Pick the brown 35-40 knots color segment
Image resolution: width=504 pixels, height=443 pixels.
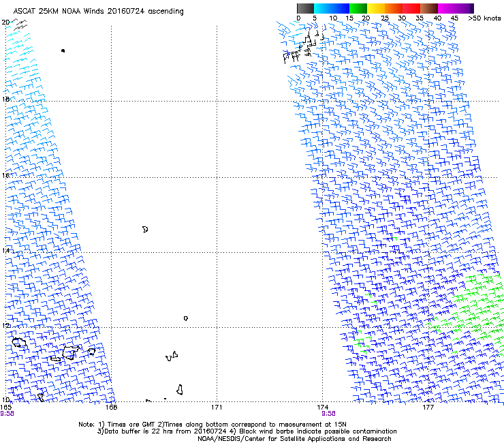pyautogui.click(x=429, y=8)
